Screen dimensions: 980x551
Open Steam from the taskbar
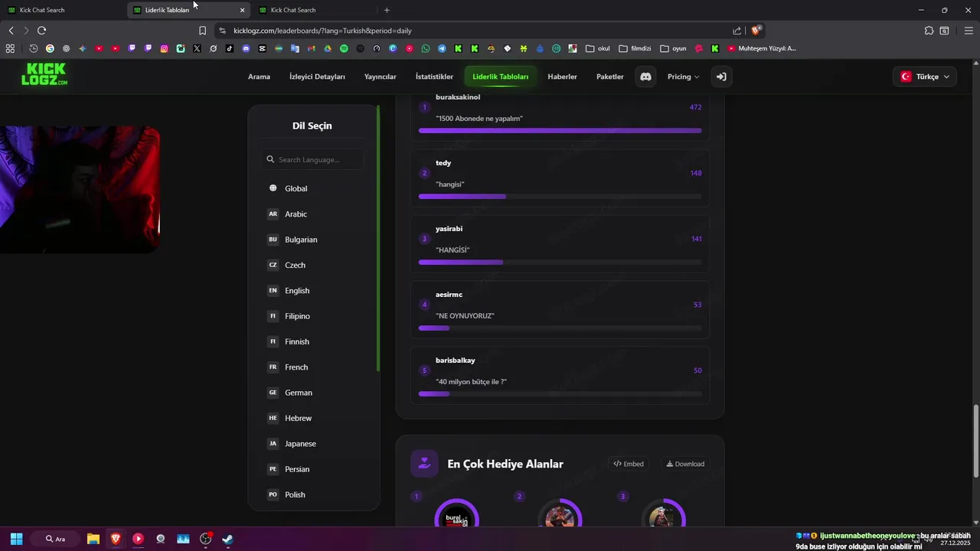click(x=227, y=539)
